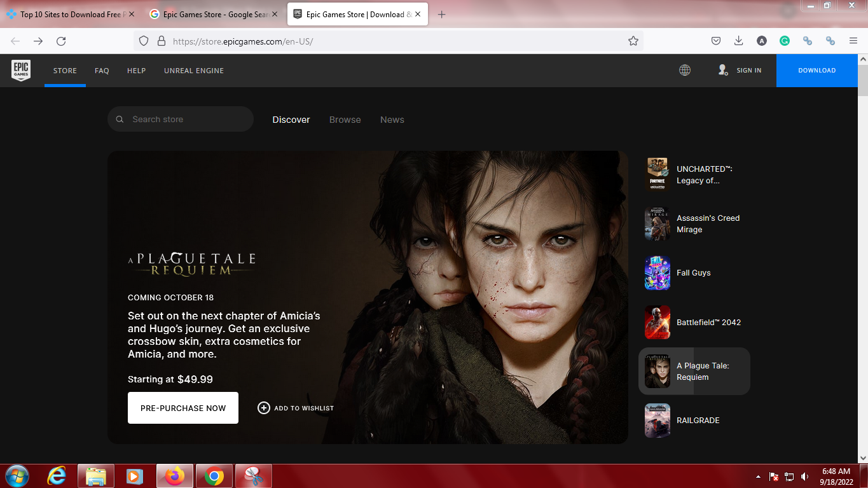The width and height of the screenshot is (868, 488).
Task: Select the RAILGRADE thumbnail
Action: (658, 420)
